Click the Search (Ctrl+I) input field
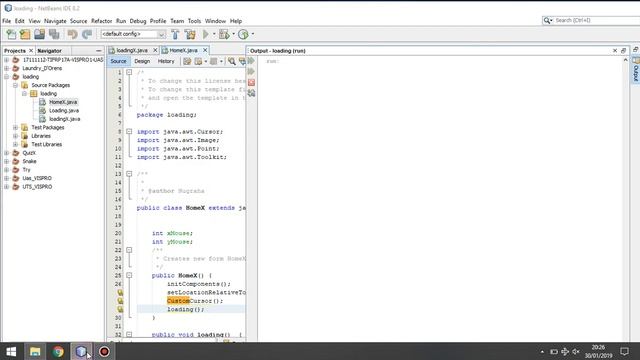 [597, 20]
